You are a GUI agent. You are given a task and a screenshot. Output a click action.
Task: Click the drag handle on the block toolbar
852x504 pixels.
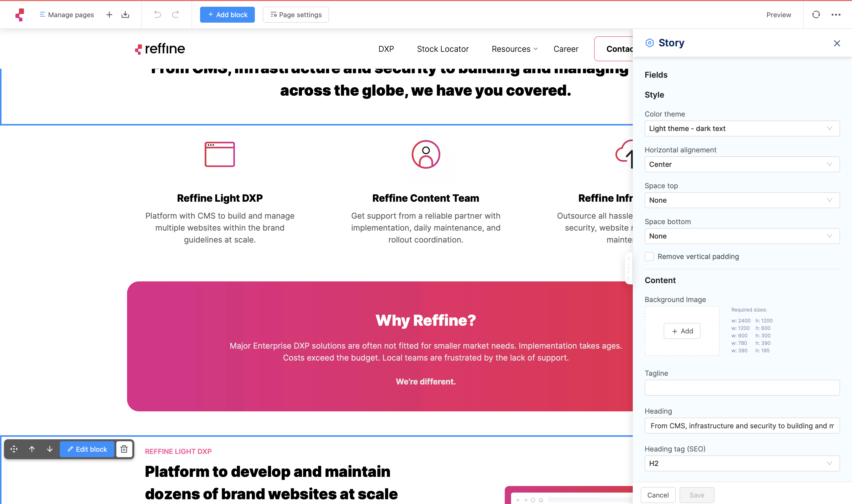tap(14, 449)
